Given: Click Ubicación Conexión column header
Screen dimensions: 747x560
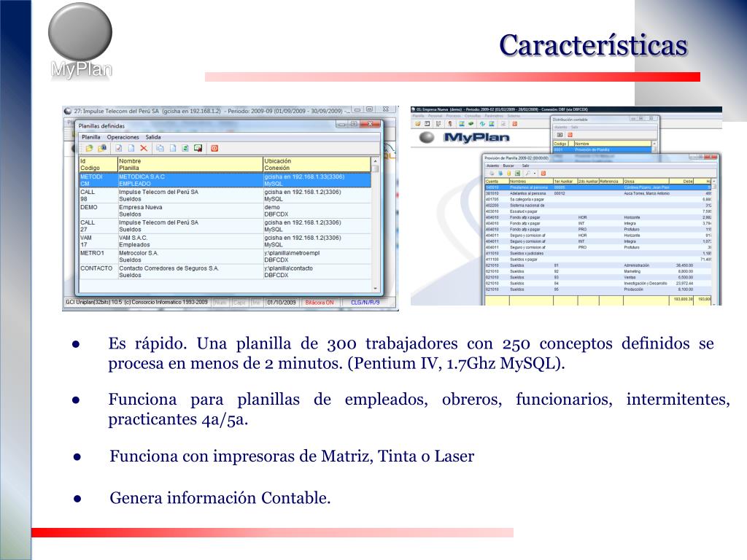Looking at the screenshot, I should pyautogui.click(x=317, y=164).
